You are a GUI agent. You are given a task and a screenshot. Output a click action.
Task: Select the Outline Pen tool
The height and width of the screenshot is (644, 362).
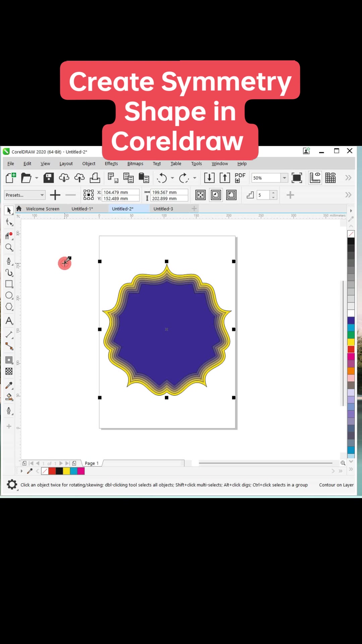pyautogui.click(x=9, y=411)
